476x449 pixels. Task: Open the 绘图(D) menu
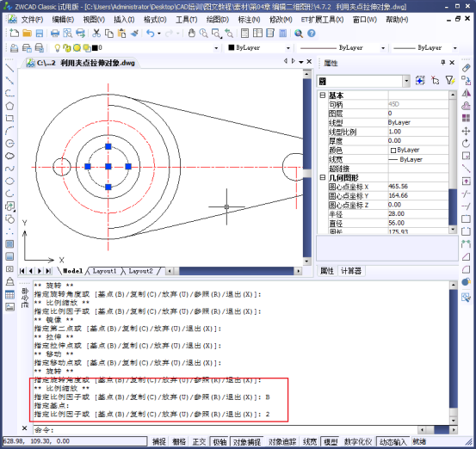coord(218,20)
